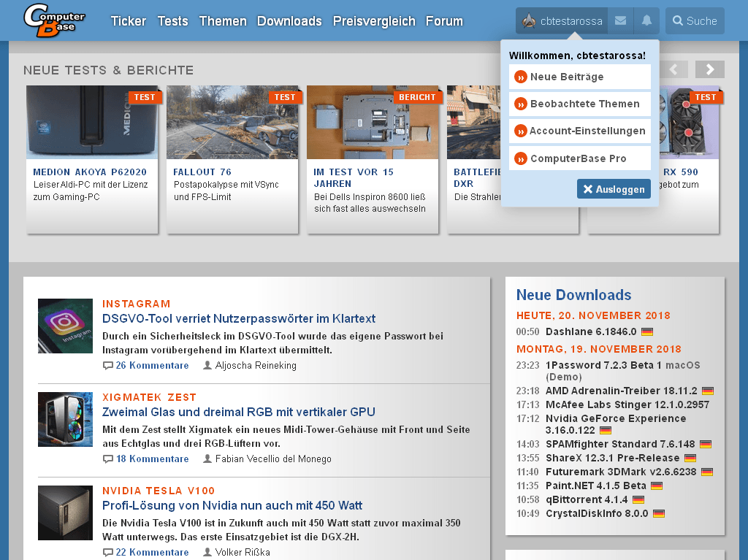Open 26 Kommentare of Instagram article
Image resolution: width=748 pixels, height=560 pixels.
[x=152, y=366]
